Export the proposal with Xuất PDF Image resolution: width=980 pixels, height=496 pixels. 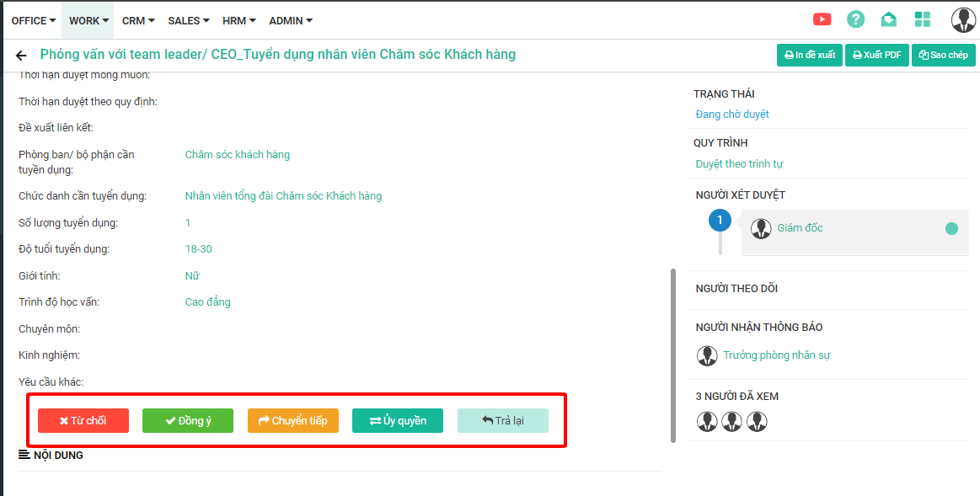point(876,56)
